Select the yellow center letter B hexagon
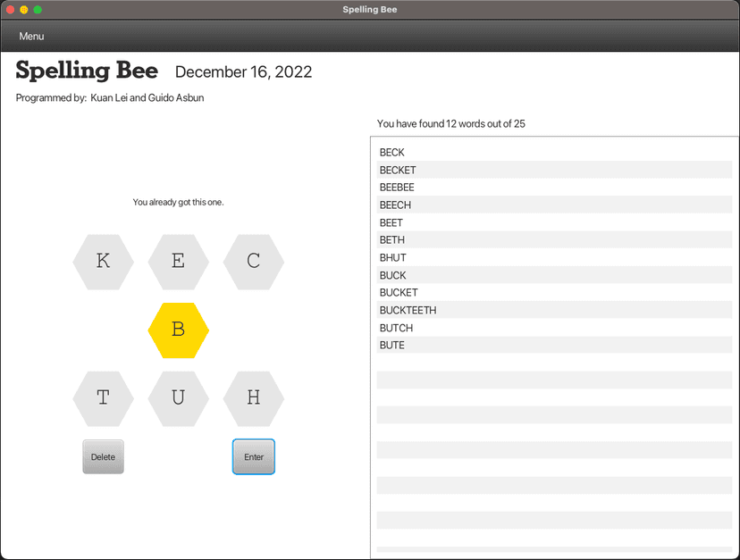This screenshot has width=740, height=560. (x=179, y=330)
